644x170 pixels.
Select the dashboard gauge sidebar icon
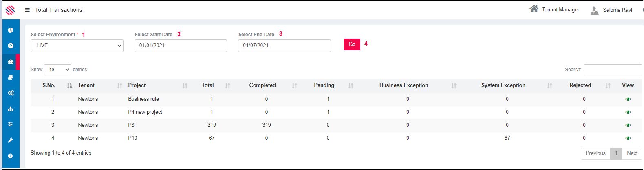coord(11,62)
